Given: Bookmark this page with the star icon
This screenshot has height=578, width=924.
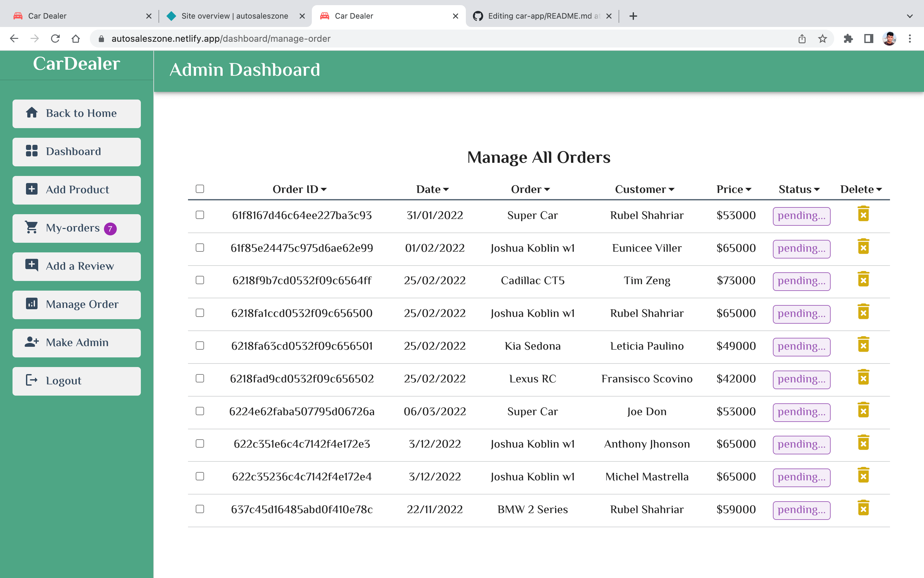Looking at the screenshot, I should pos(822,39).
